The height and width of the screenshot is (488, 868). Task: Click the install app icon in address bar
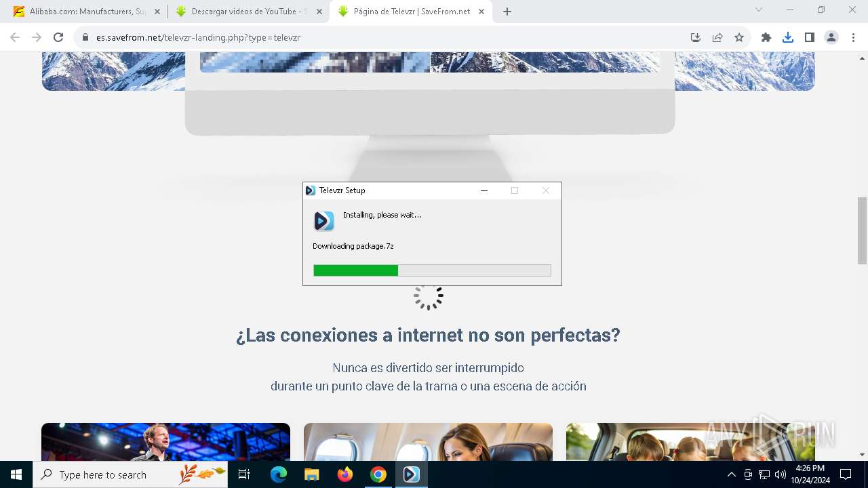coord(696,37)
